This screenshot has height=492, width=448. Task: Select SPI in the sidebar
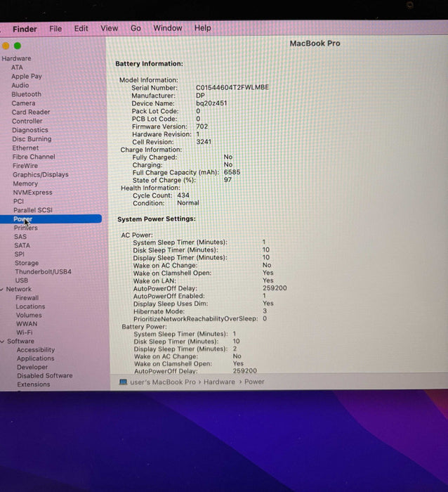point(19,254)
